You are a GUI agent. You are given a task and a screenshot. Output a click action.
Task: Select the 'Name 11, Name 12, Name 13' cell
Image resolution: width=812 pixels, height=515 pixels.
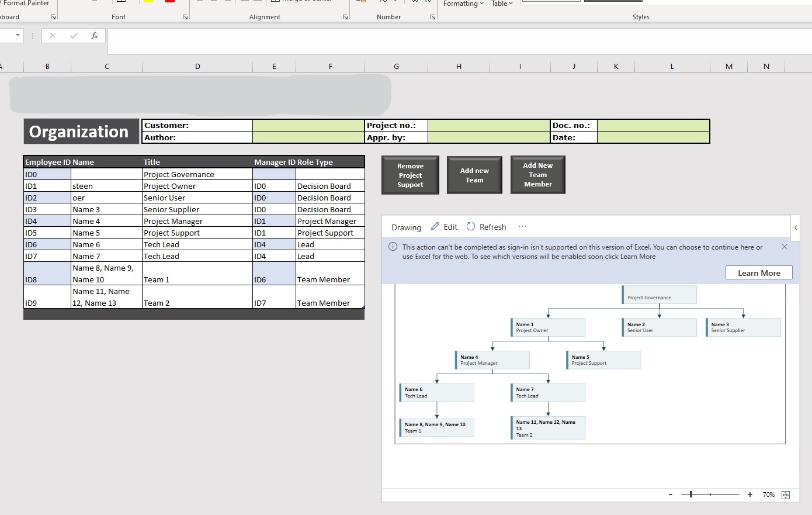(107, 297)
